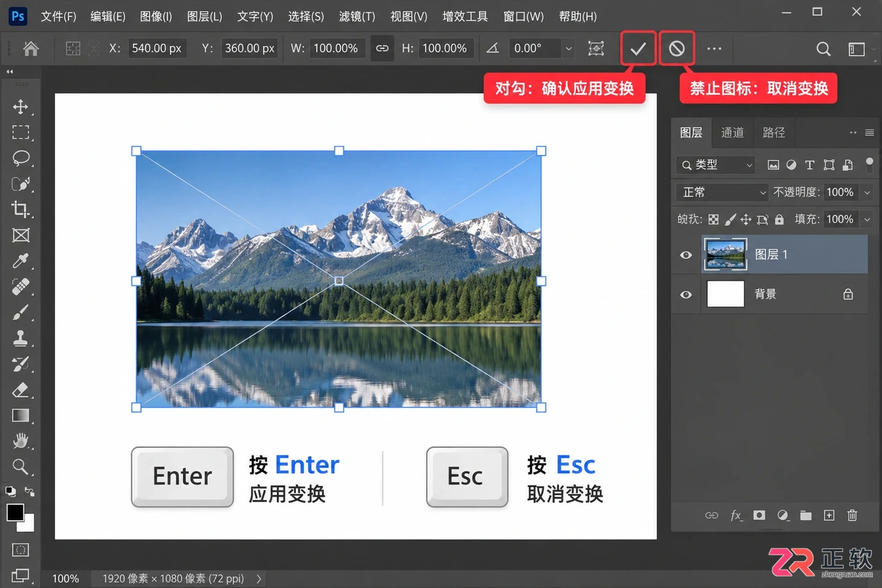Expand status bar document info chevron

point(259,579)
